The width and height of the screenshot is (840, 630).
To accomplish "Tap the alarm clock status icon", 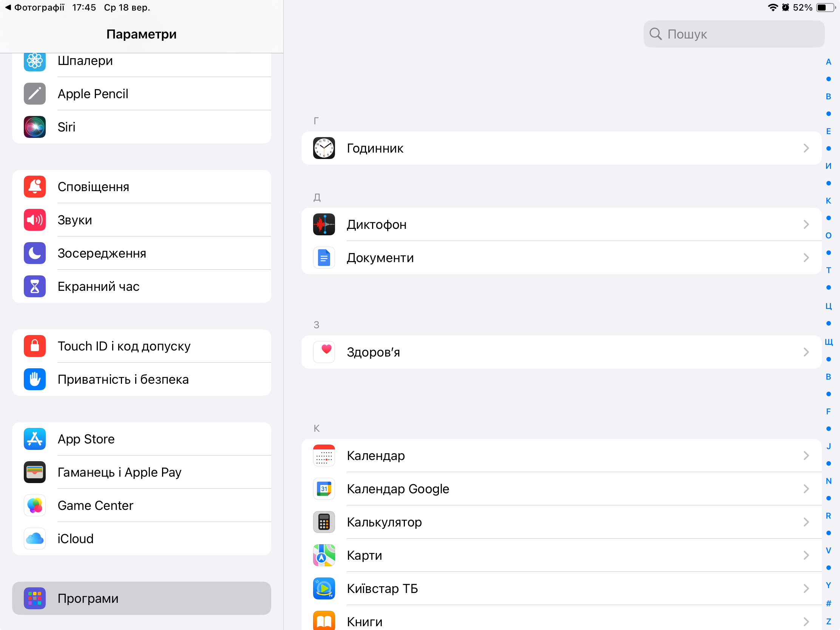I will (786, 8).
